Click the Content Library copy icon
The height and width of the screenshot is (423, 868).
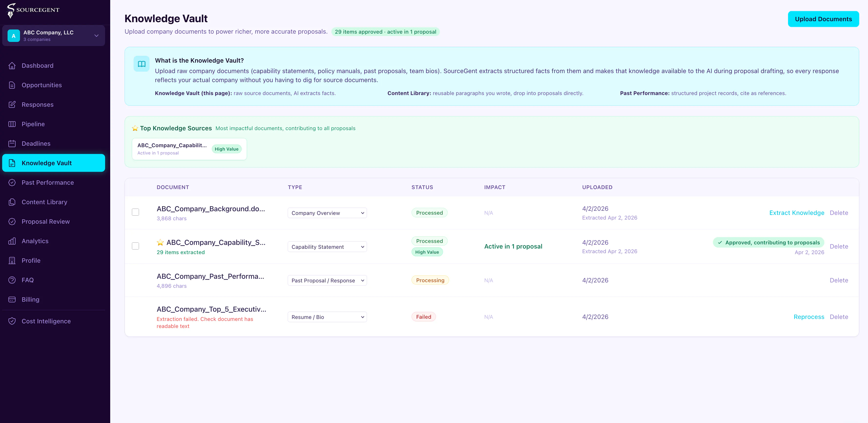[x=12, y=202]
